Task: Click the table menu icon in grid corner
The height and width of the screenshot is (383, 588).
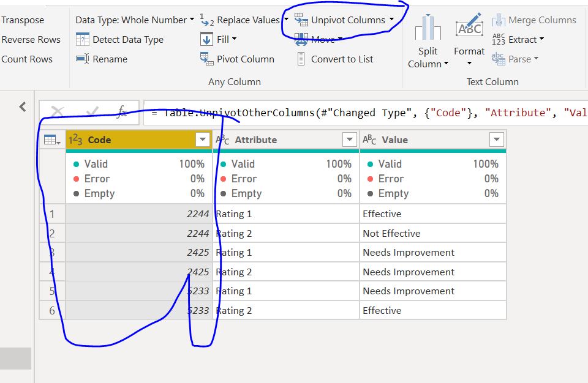Action: (x=52, y=140)
